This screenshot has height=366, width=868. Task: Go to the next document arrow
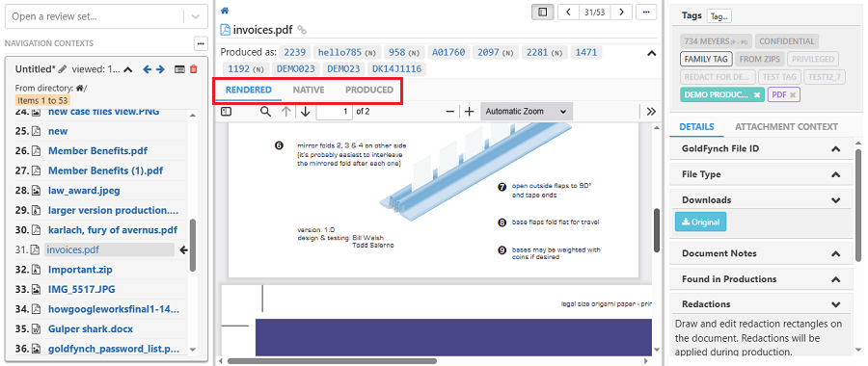click(621, 12)
